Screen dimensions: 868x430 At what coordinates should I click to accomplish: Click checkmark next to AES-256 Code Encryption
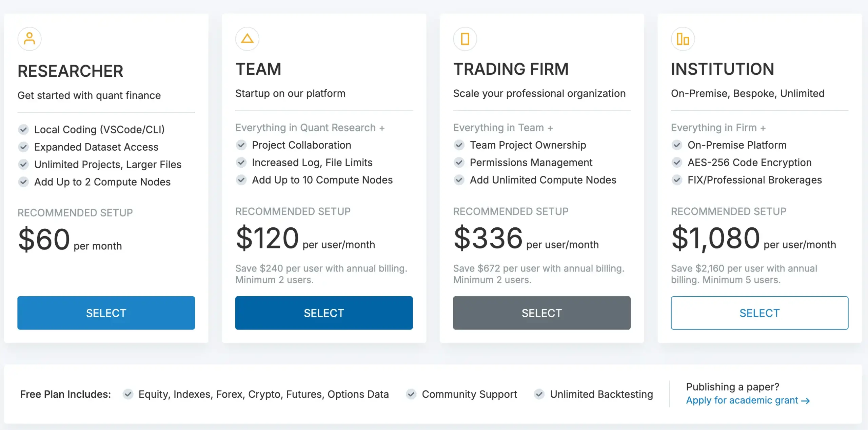(677, 163)
